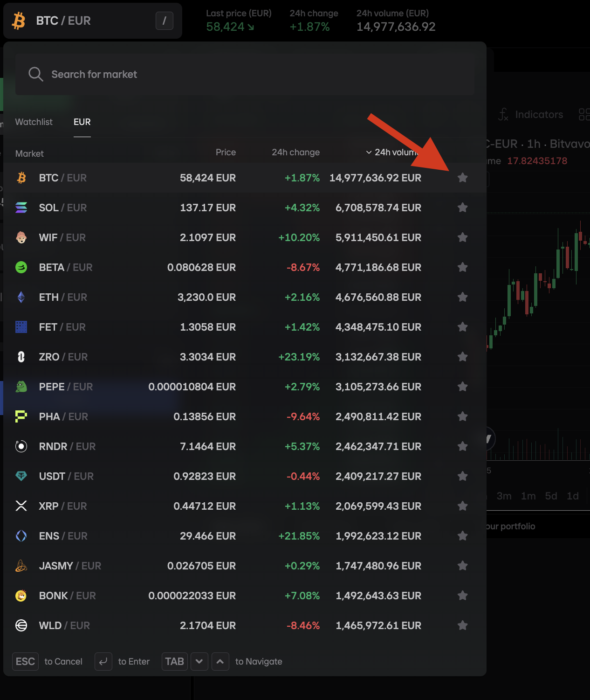This screenshot has width=590, height=700.
Task: Click the RNDR/EUR star icon
Action: tap(462, 446)
